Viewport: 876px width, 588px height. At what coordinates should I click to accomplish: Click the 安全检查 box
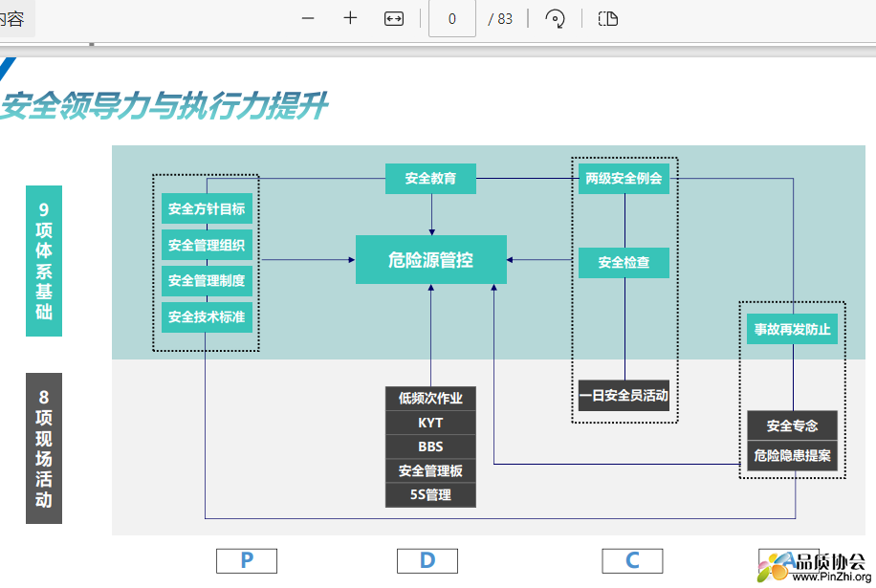coord(624,263)
